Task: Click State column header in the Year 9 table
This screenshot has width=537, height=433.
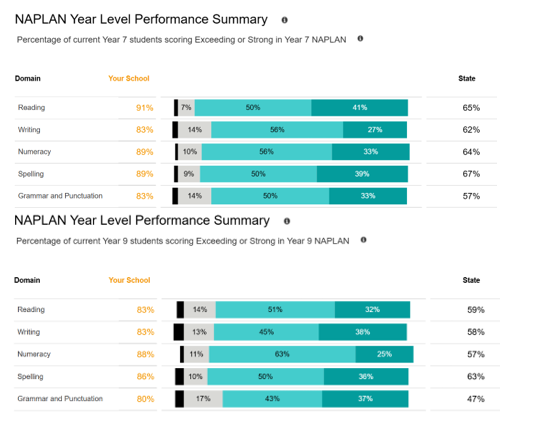Action: tap(471, 280)
